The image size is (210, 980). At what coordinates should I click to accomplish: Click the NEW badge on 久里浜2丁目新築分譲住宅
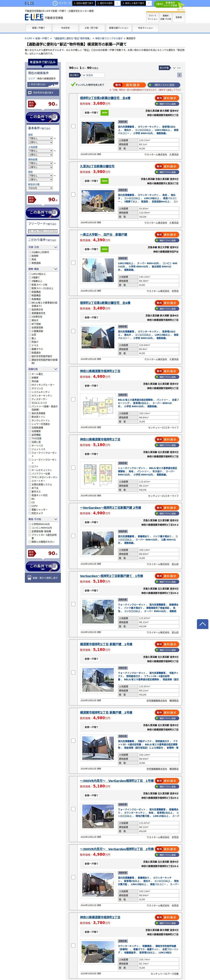pos(105,181)
